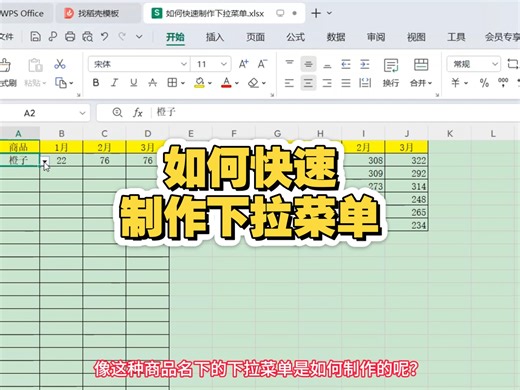Screen dimensions: 520x390
Task: Open 格式刷 format painter button
Action: click(x=7, y=73)
